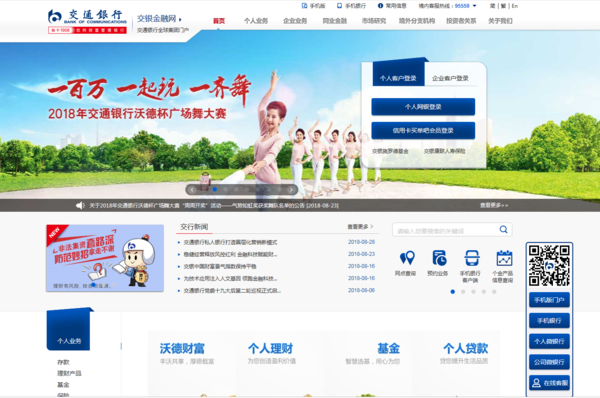Open the 境外分支机构 navigation menu
This screenshot has width=600, height=398.
pyautogui.click(x=417, y=21)
